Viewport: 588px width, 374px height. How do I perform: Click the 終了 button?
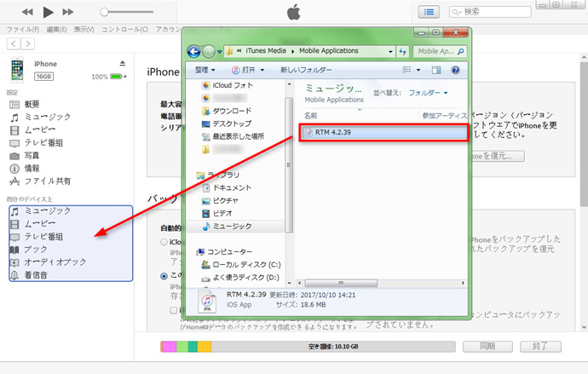click(x=540, y=347)
